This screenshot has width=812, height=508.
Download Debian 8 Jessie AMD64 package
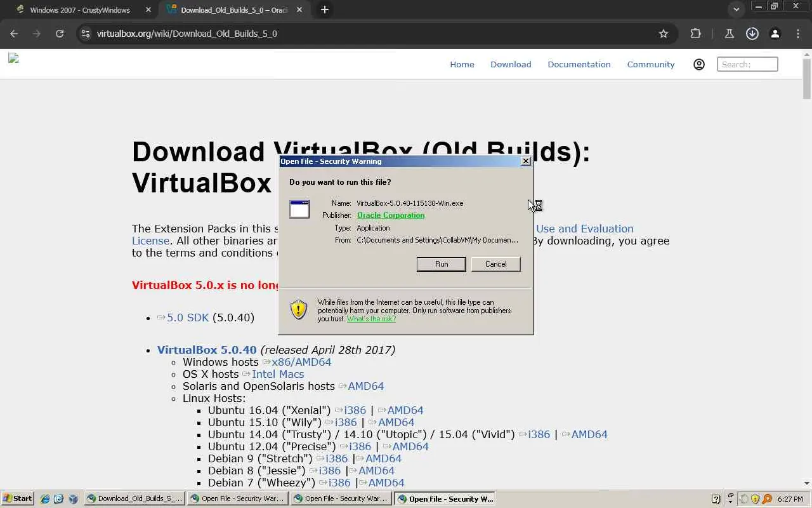(377, 471)
